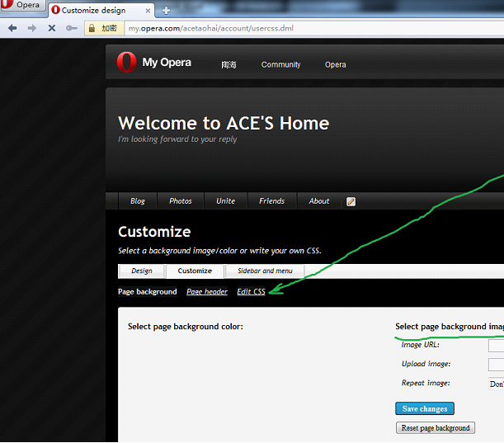The width and height of the screenshot is (504, 443).
Task: Click the Welcome to ACE'S Home title
Action: point(224,124)
